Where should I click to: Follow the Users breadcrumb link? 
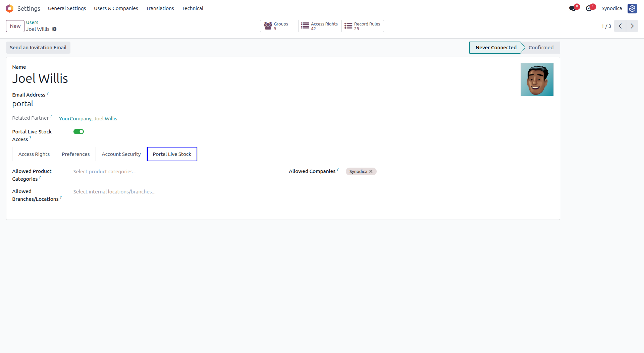tap(32, 22)
